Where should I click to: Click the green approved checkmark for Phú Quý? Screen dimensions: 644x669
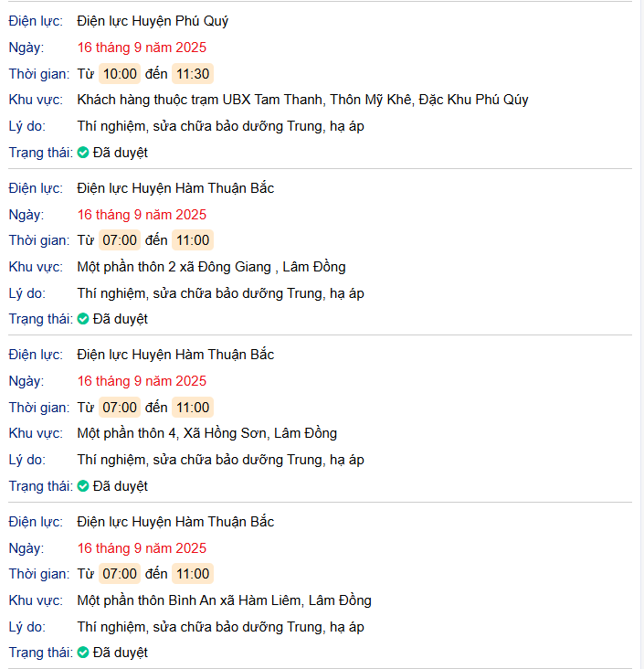click(x=83, y=153)
